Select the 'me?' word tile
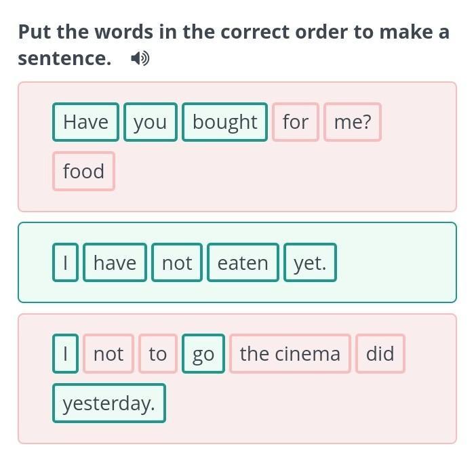This screenshot has width=476, height=476. click(353, 122)
